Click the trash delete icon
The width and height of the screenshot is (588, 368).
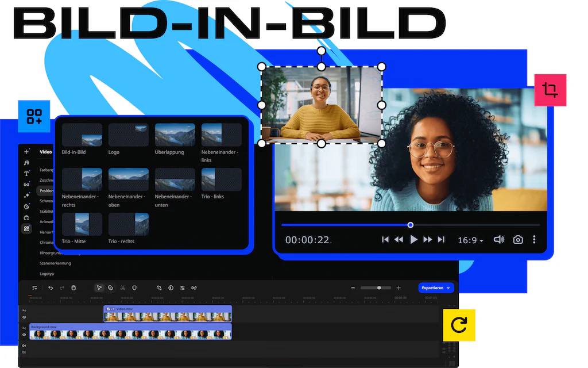(x=73, y=287)
